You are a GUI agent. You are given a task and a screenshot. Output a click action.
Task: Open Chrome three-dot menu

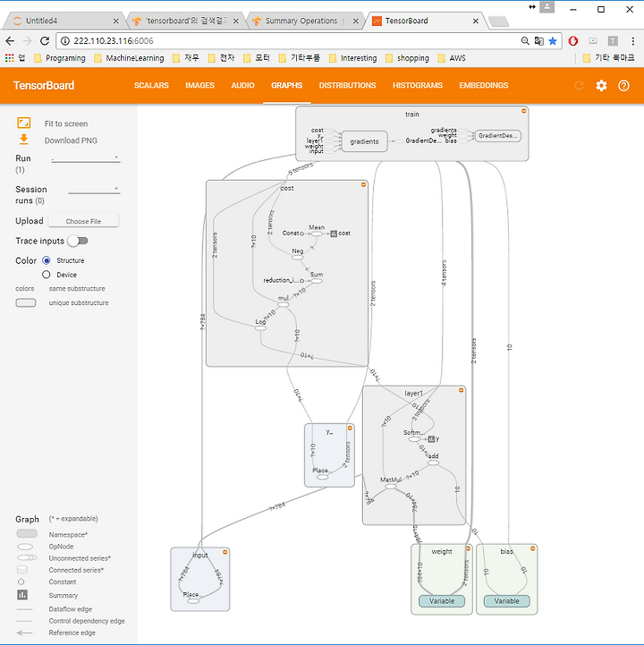tap(632, 41)
